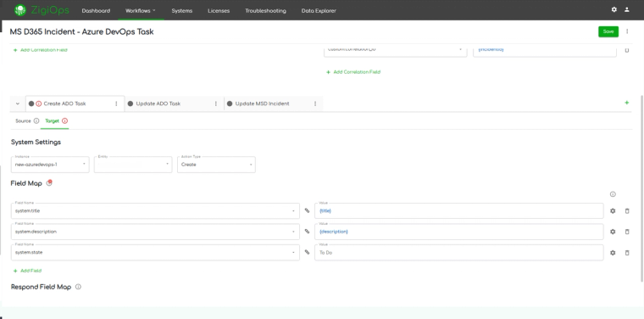Click Add Field link

27,271
